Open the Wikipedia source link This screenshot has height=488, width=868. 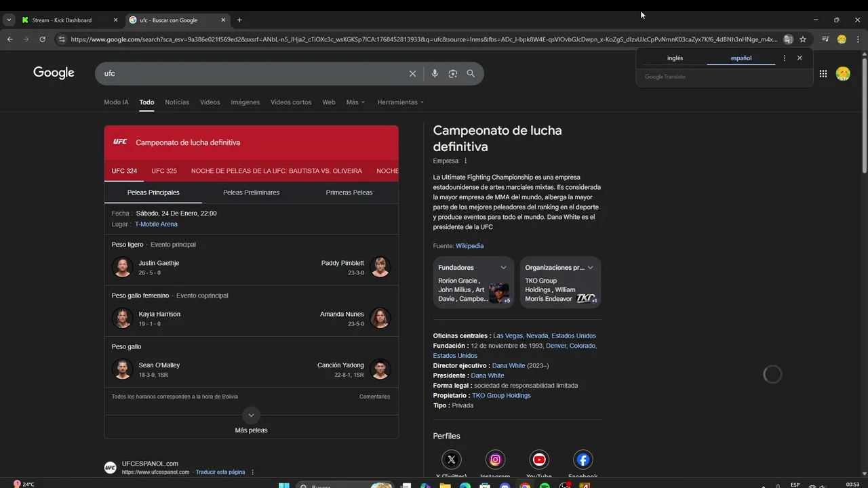pyautogui.click(x=469, y=246)
